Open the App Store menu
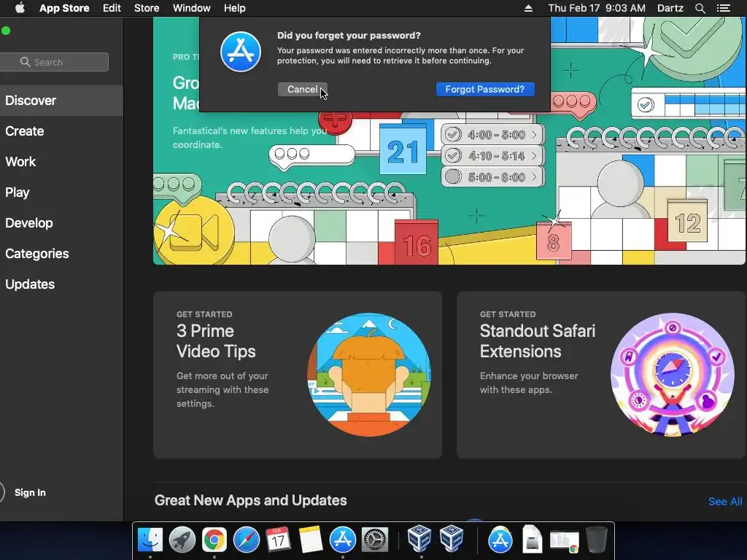747x560 pixels. (64, 8)
